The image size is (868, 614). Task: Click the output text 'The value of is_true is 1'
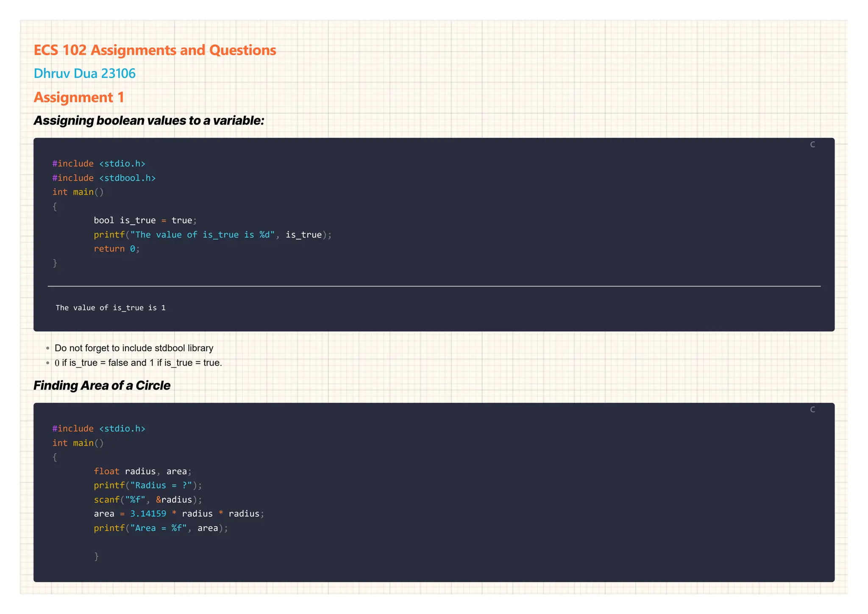point(111,308)
